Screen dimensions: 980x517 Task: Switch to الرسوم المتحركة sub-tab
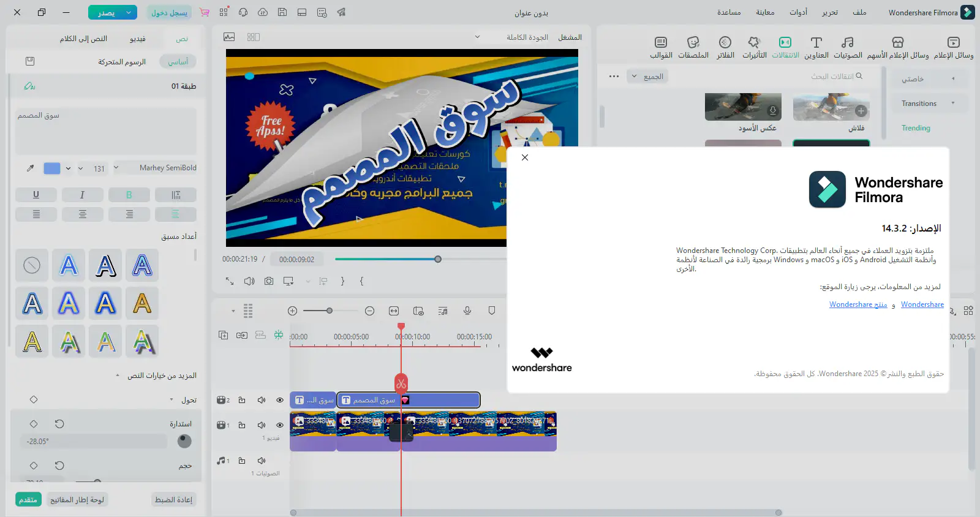pos(122,62)
